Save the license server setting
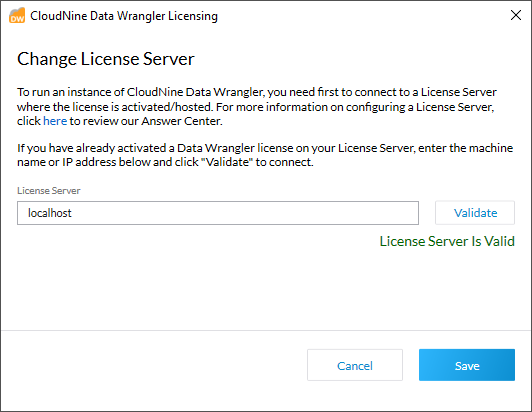 pyautogui.click(x=467, y=365)
